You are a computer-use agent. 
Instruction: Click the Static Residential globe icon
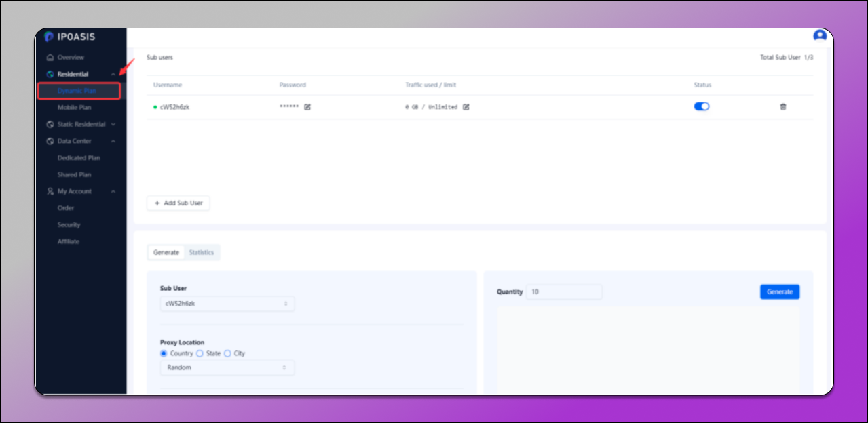(50, 125)
